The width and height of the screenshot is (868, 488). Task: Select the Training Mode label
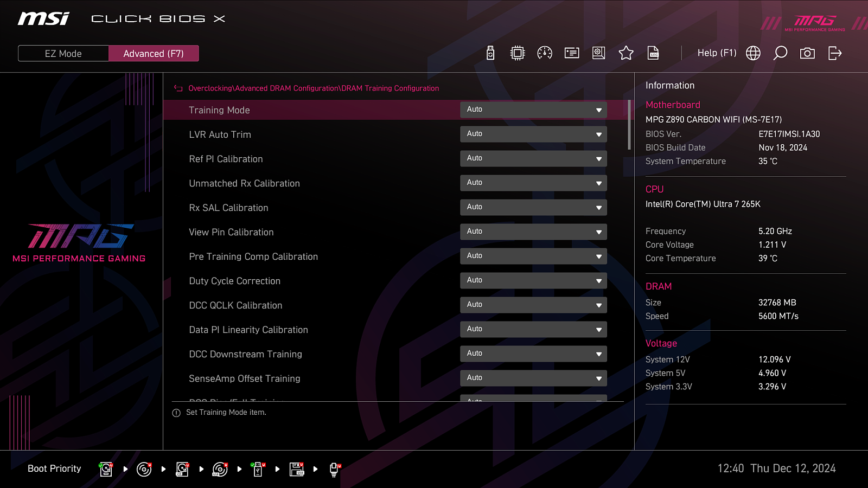(x=219, y=110)
